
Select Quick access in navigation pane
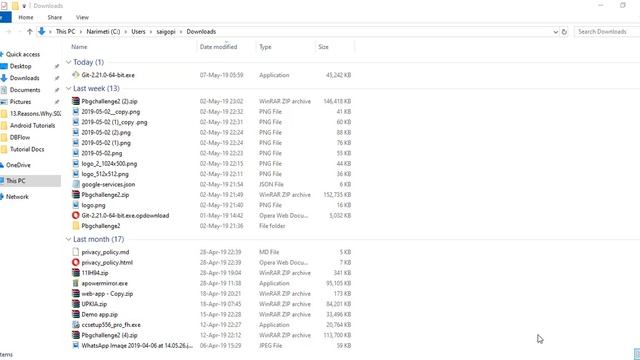[x=22, y=54]
